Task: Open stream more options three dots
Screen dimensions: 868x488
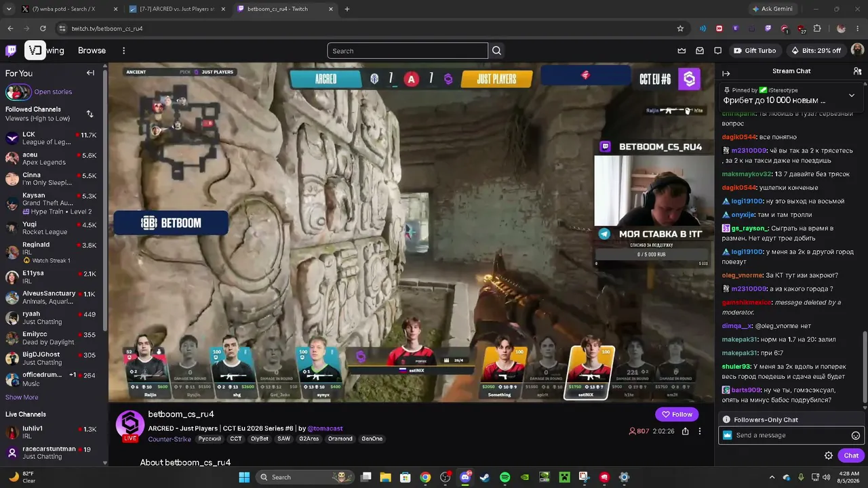Action: tap(700, 431)
